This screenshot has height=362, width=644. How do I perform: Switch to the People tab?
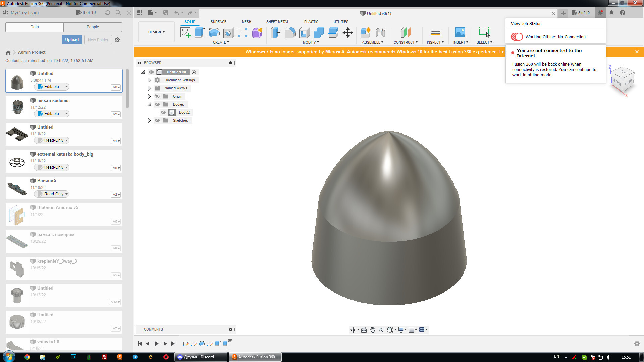[93, 27]
